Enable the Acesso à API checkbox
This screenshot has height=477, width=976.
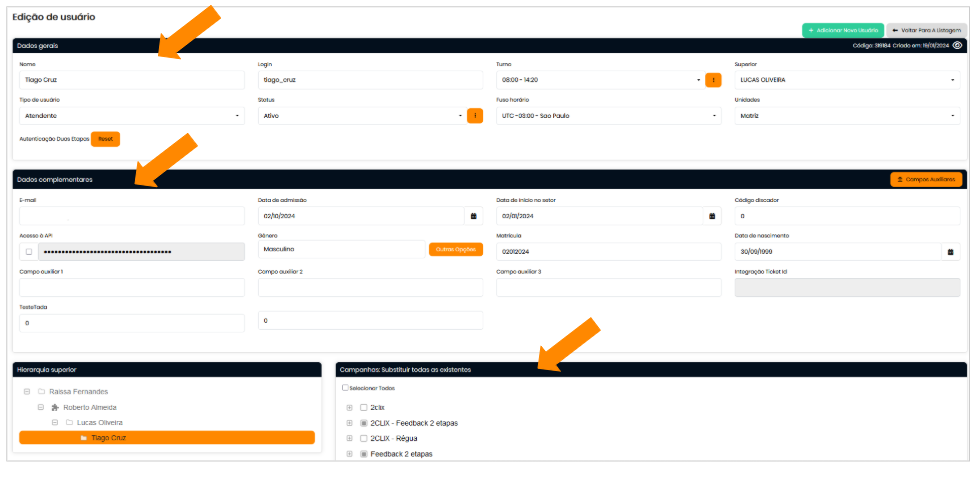pos(29,252)
